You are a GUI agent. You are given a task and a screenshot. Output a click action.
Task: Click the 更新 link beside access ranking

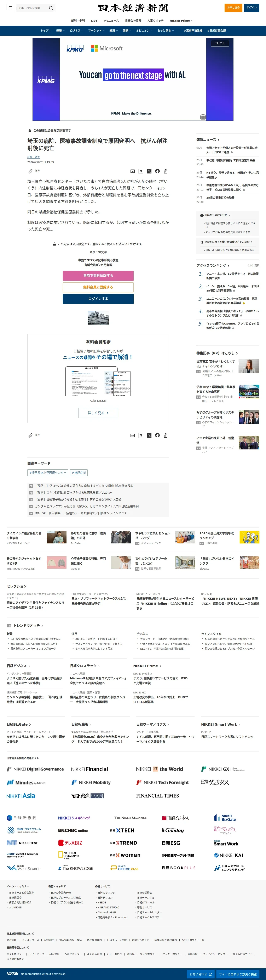[x=256, y=266]
